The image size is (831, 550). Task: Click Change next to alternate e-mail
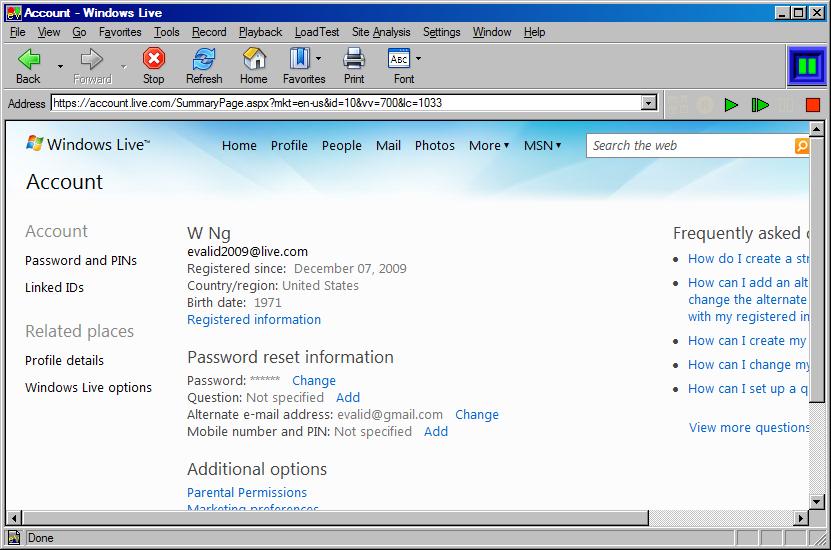click(476, 414)
